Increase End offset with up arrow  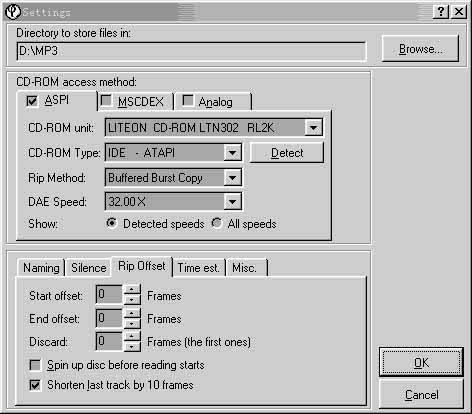(x=132, y=313)
